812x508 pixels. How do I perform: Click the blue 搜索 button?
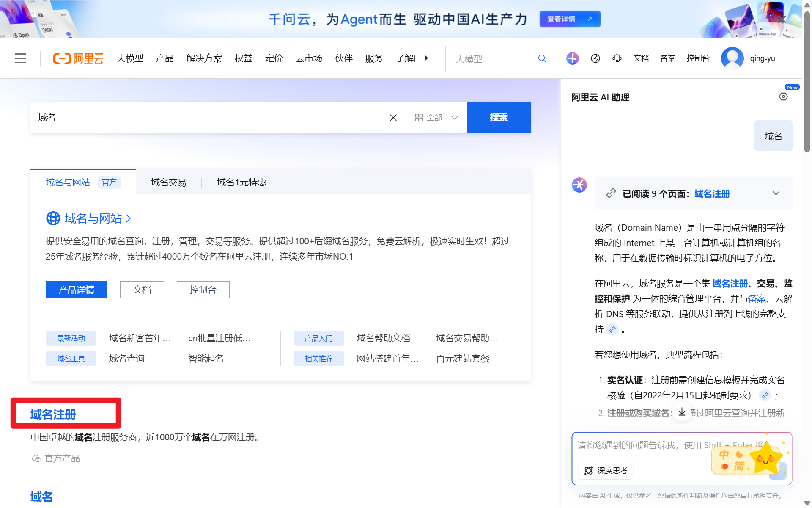click(499, 117)
